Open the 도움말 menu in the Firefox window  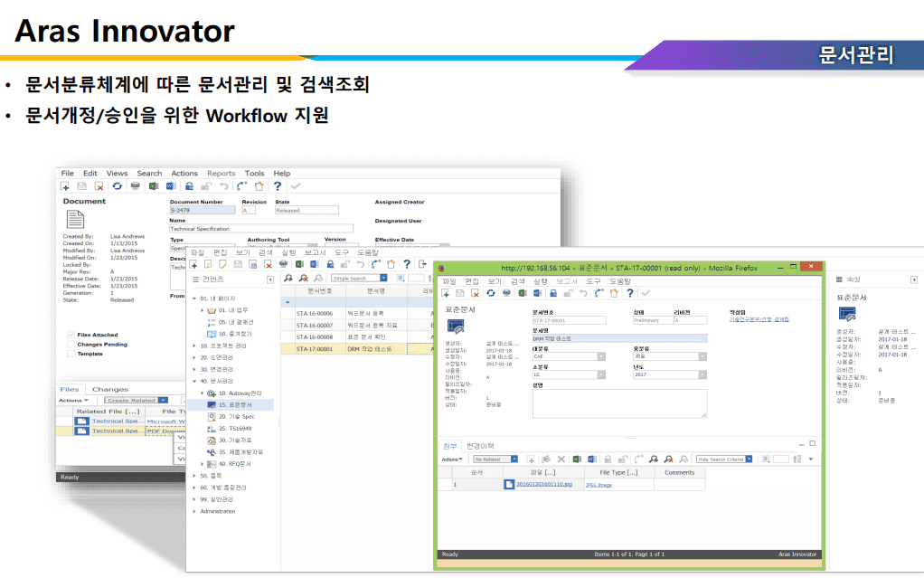620,281
